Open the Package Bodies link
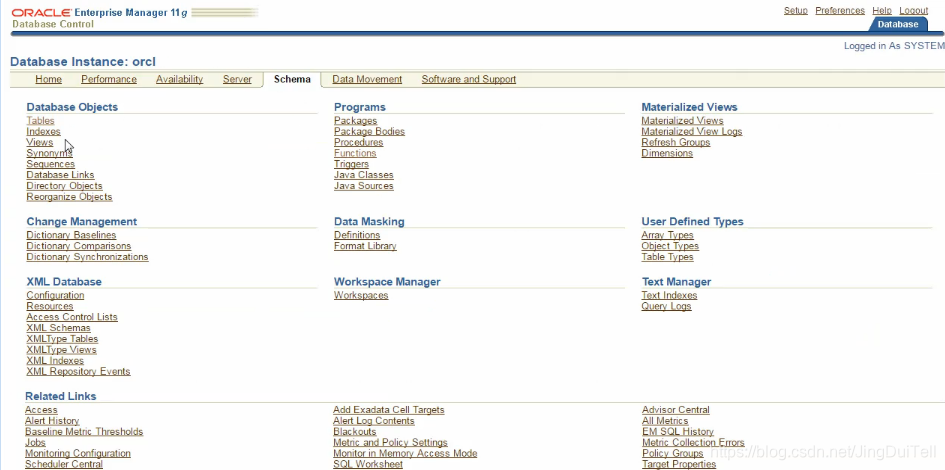This screenshot has width=945, height=470. pos(369,131)
